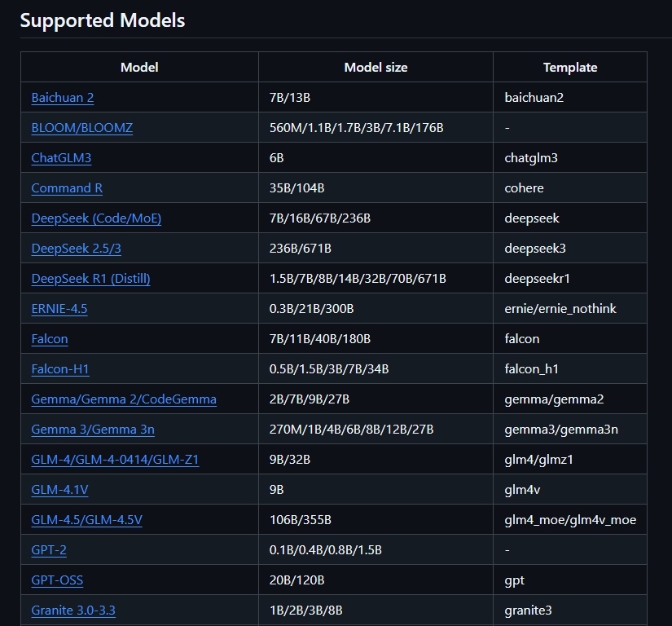This screenshot has height=626, width=672.
Task: Select the 9B size for GLM-4.1V
Action: [x=376, y=489]
